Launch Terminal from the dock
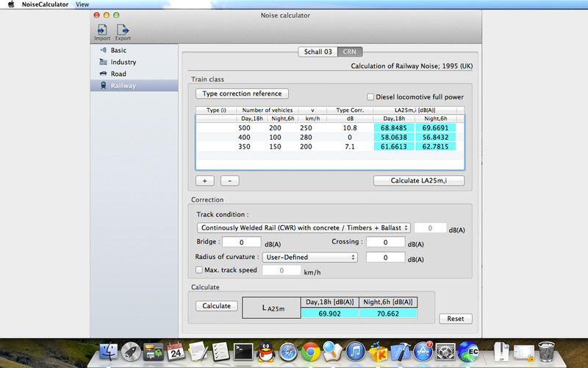The height and width of the screenshot is (368, 588). point(244,351)
